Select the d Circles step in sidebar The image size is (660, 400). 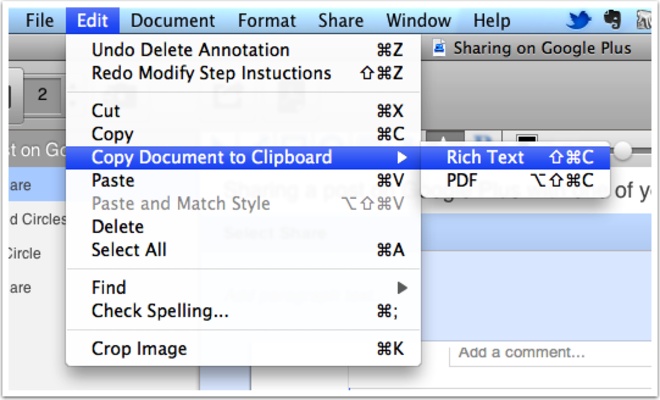click(x=37, y=219)
